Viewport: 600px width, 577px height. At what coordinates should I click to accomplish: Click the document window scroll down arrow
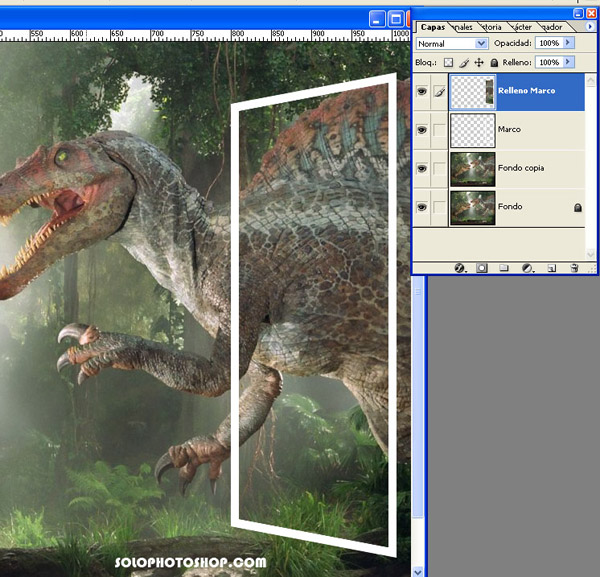417,572
